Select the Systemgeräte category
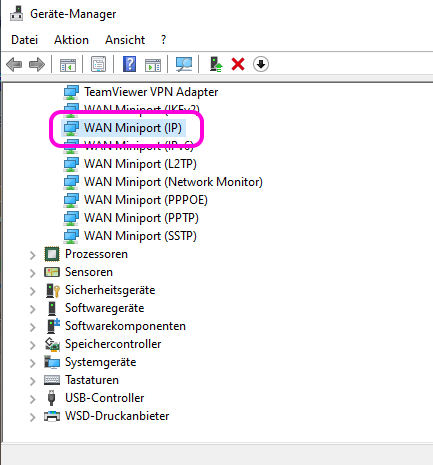 tap(90, 362)
